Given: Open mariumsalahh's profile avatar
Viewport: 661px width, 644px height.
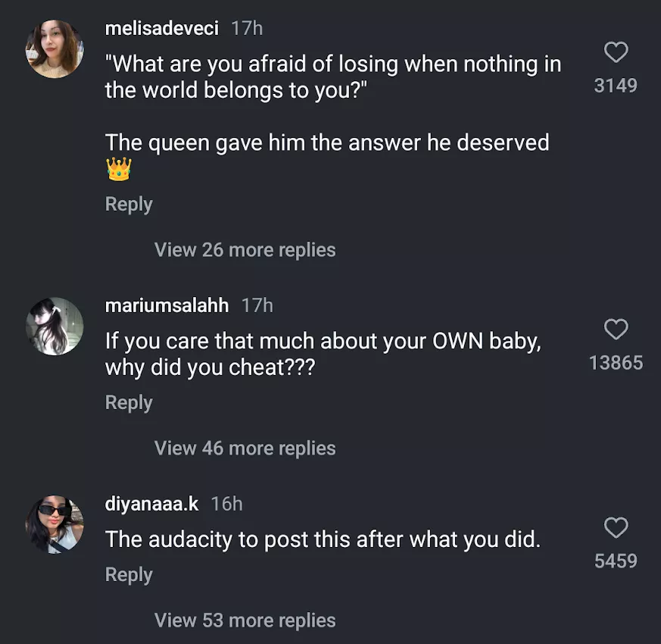Looking at the screenshot, I should click(x=55, y=327).
